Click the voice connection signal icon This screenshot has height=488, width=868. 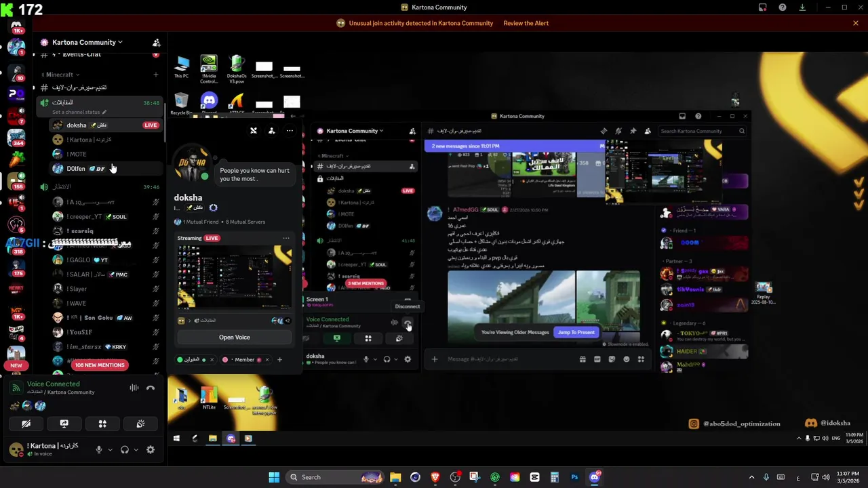point(16,388)
